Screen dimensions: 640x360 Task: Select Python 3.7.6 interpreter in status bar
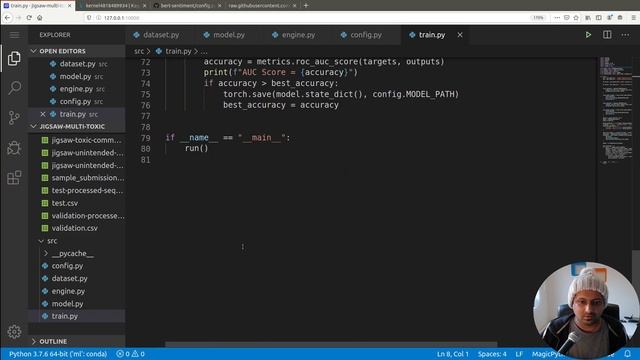(x=58, y=354)
